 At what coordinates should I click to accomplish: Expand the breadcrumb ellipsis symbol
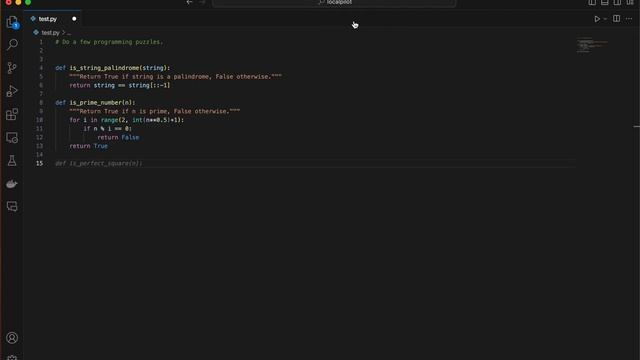[69, 33]
